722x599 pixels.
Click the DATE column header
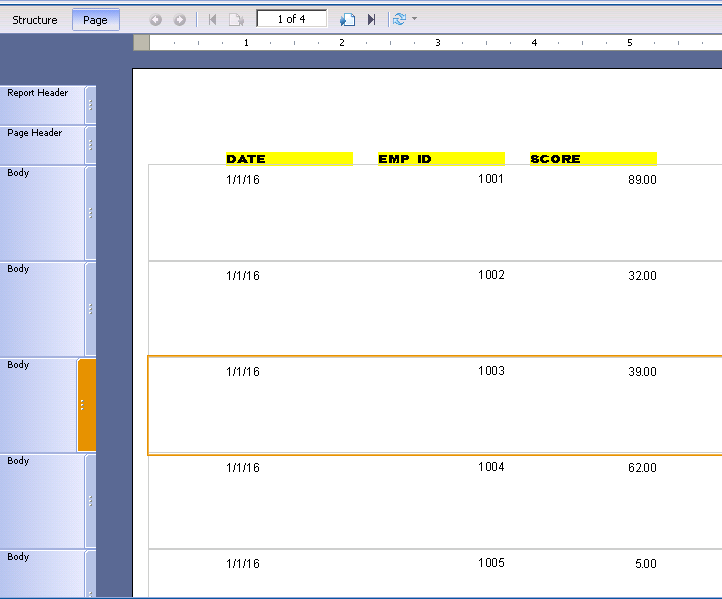coord(289,159)
